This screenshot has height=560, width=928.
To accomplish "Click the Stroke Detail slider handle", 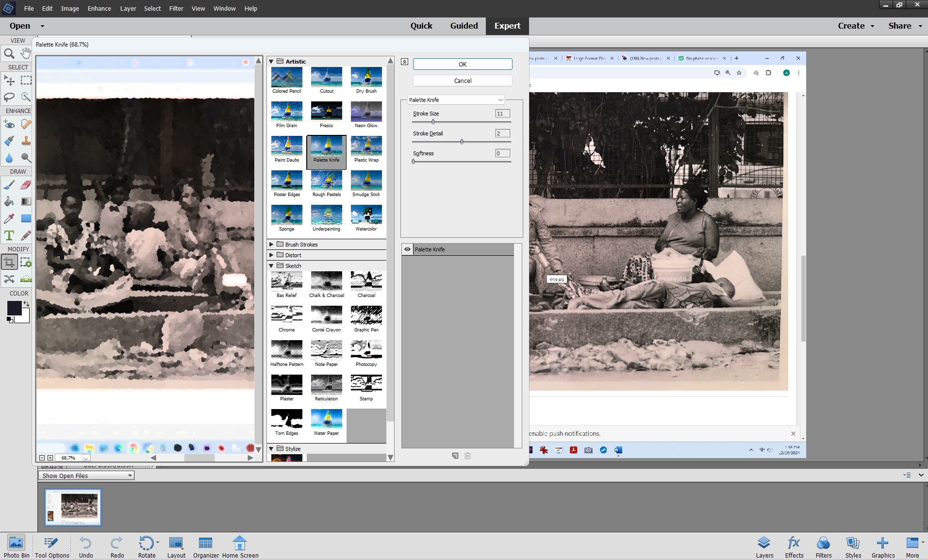I will tap(462, 142).
